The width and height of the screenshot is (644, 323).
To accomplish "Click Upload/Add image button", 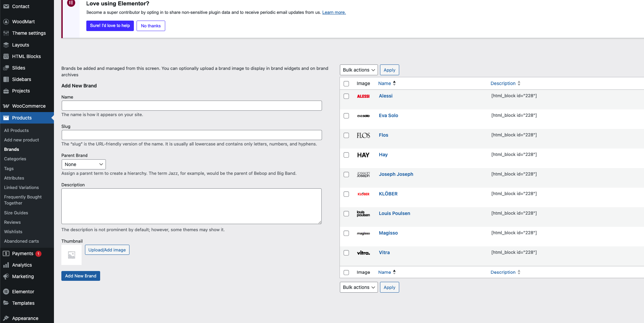I will pyautogui.click(x=107, y=250).
